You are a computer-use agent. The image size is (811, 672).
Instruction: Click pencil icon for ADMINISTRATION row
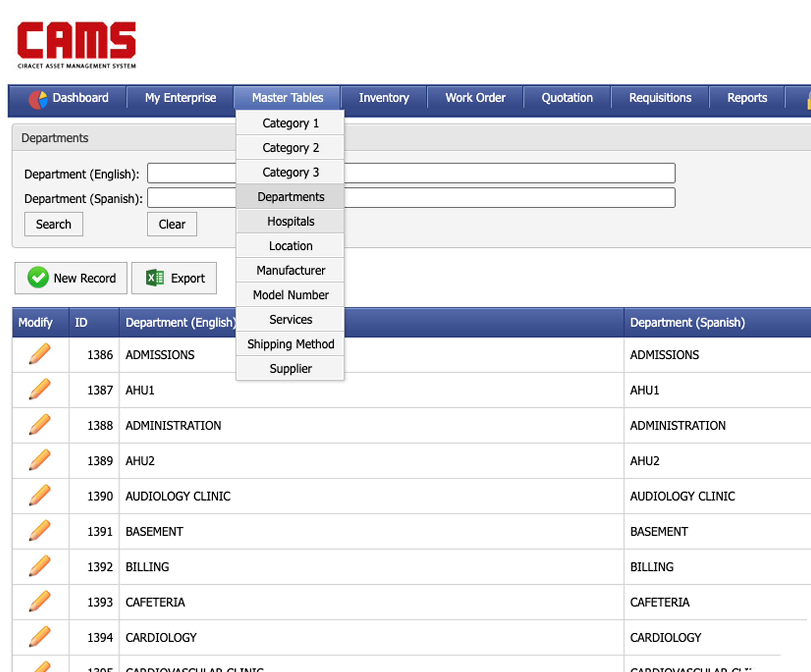click(40, 425)
